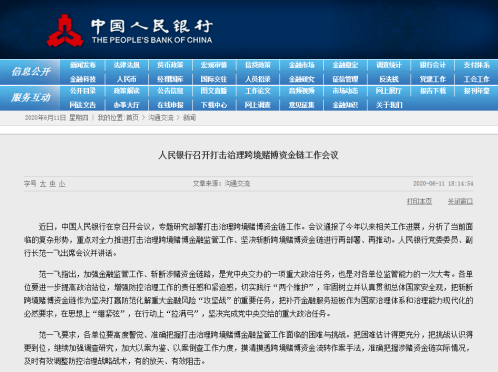The image size is (498, 372).
Task: Go to 首页 in the breadcrumb
Action: [x=132, y=118]
